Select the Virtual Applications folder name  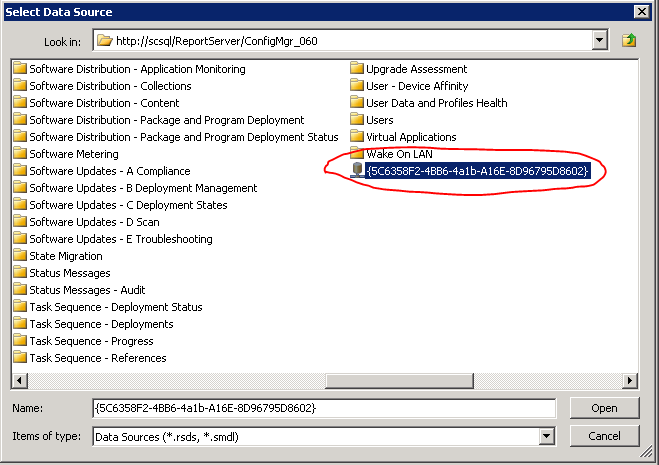point(411,137)
